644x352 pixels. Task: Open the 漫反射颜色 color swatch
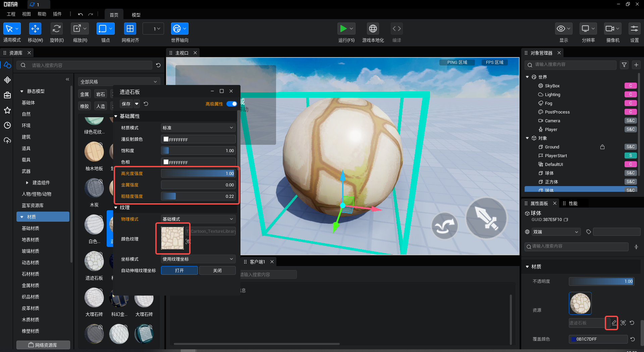[x=166, y=139]
